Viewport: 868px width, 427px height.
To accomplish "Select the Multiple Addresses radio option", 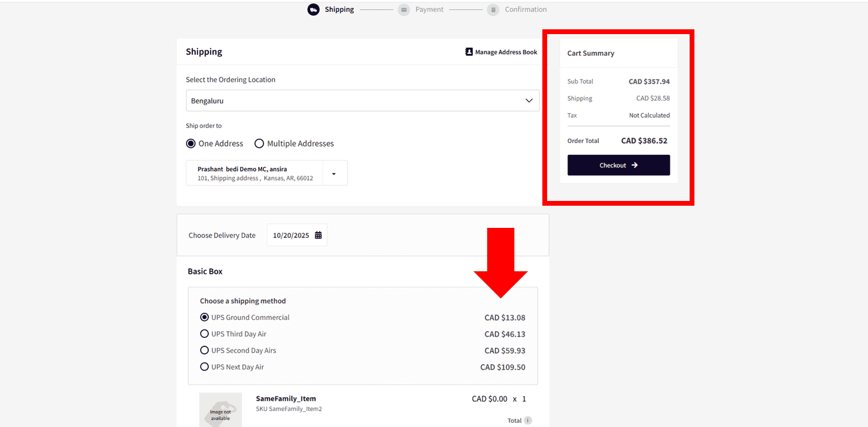I will coord(259,144).
